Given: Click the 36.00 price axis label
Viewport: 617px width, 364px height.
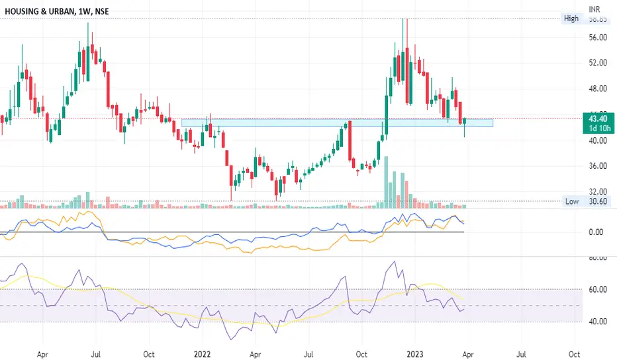Looking at the screenshot, I should tap(598, 165).
